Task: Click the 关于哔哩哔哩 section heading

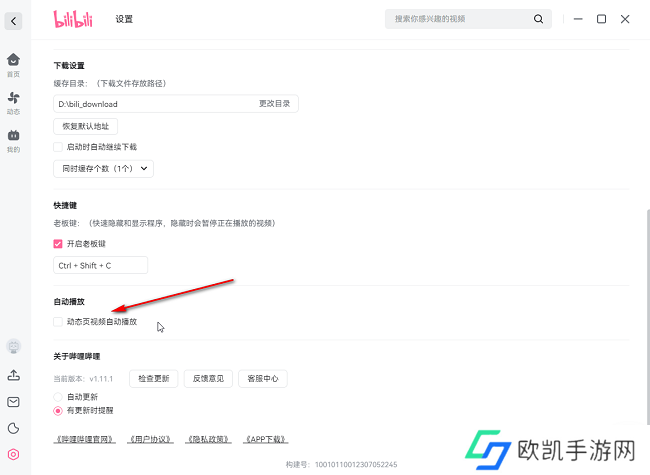Action: (x=77, y=356)
